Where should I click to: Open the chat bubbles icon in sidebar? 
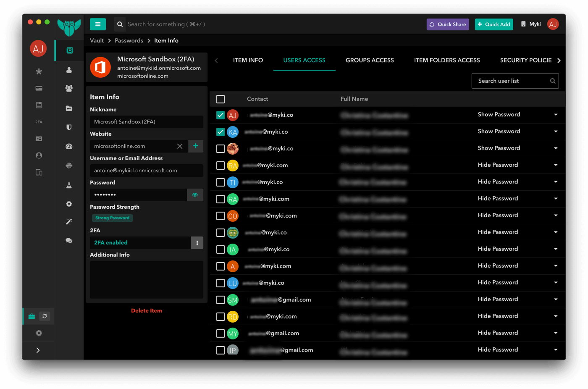(69, 241)
